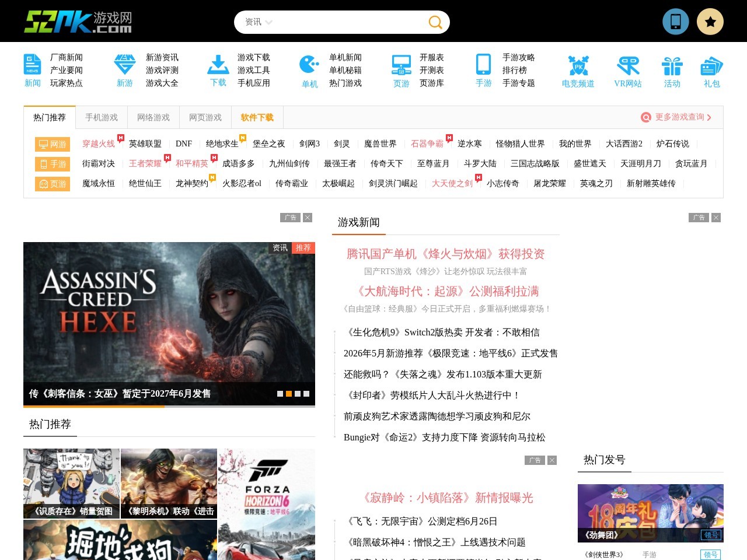Click the 王者荣耀 game link

pyautogui.click(x=145, y=164)
